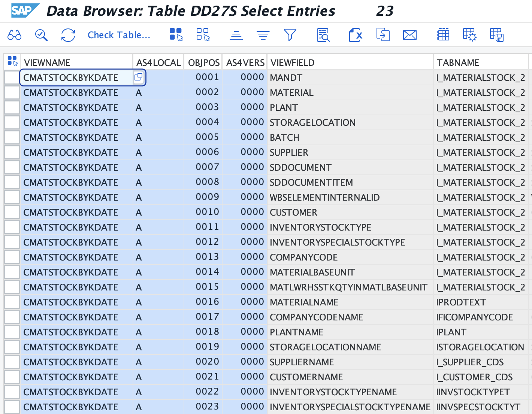Click the WBSELEMENTINTERNALID cell

pos(350,197)
